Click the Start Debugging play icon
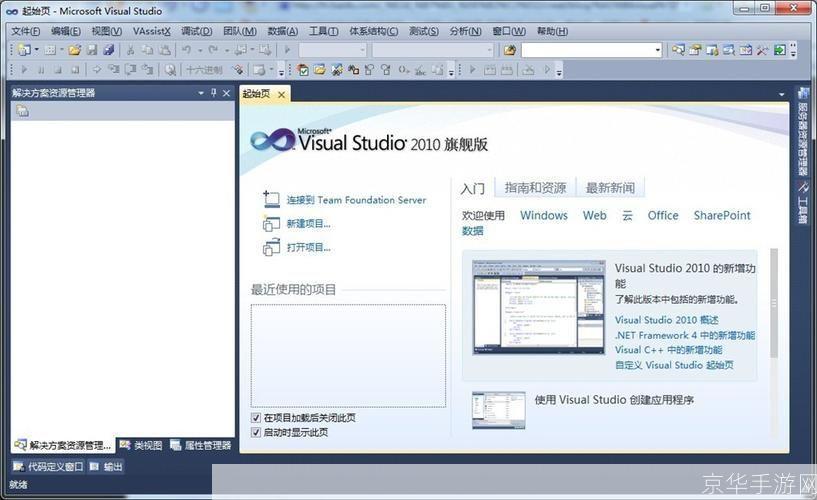This screenshot has height=500, width=817. [287, 50]
